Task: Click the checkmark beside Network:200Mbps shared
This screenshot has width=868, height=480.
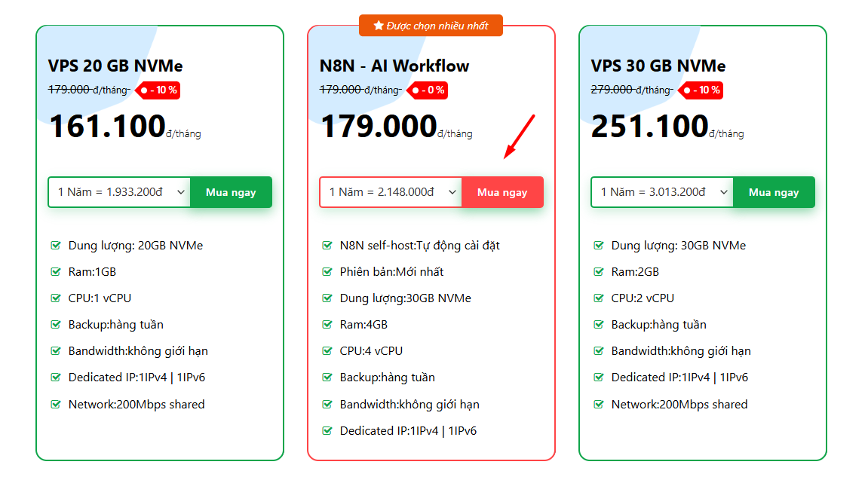Action: point(55,404)
